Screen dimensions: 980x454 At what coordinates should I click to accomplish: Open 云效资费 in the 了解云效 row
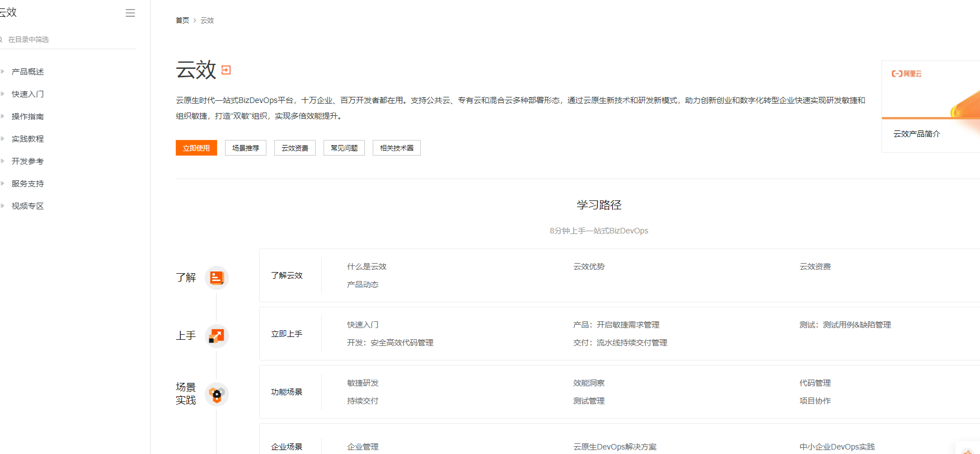[x=815, y=266]
